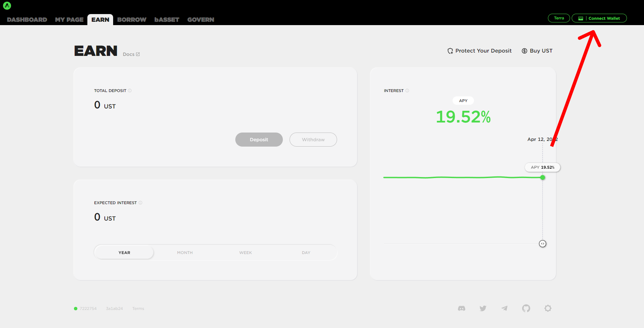This screenshot has height=328, width=644.
Task: Click the EARN page heading
Action: pyautogui.click(x=96, y=51)
